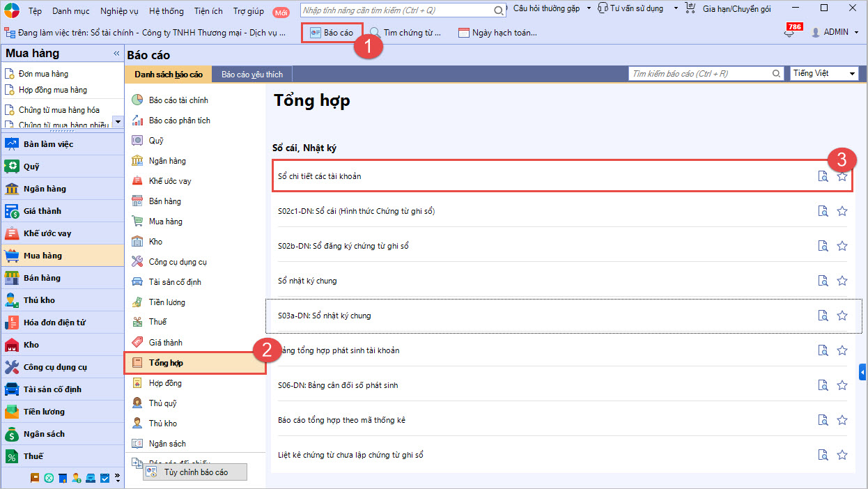Viewport: 868px width, 489px height.
Task: Click preview icon for Sổ nhật ký chung
Action: tap(823, 281)
